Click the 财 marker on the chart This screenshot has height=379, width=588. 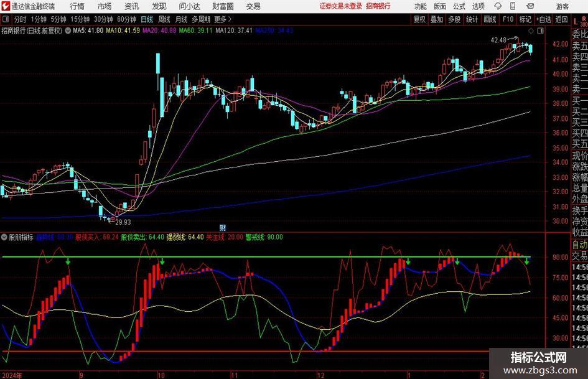[222, 227]
